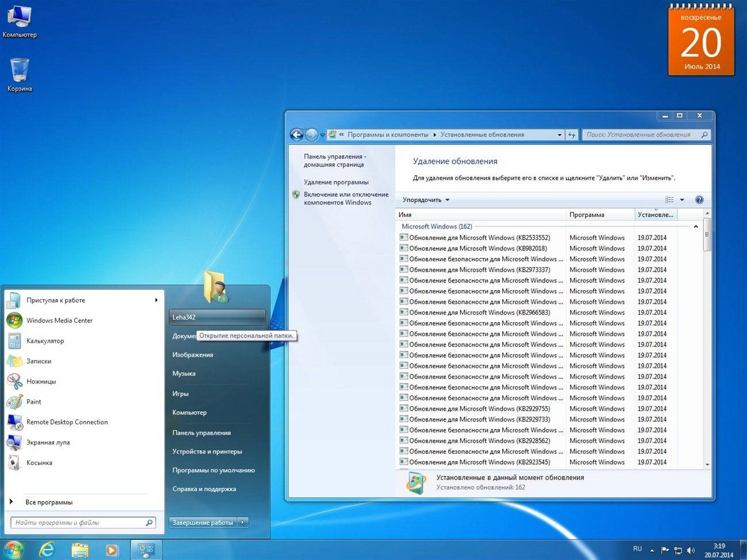
Task: Click the RU language indicator
Action: click(637, 549)
